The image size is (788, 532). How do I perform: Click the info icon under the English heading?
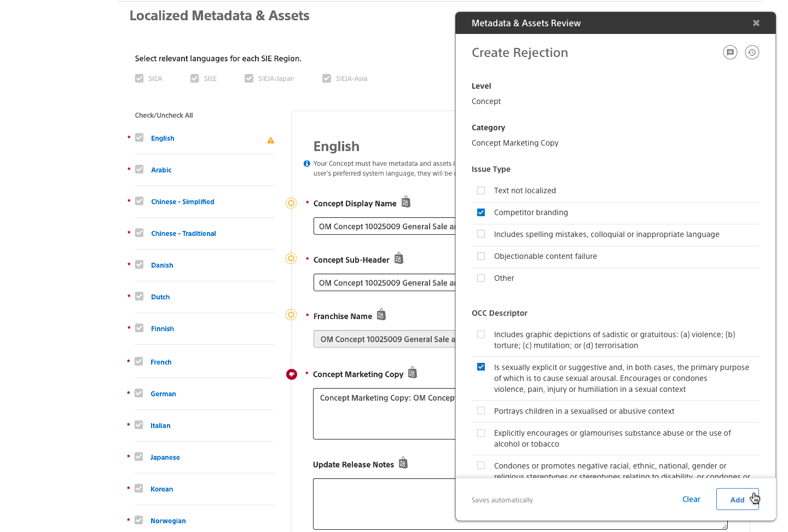(x=307, y=164)
